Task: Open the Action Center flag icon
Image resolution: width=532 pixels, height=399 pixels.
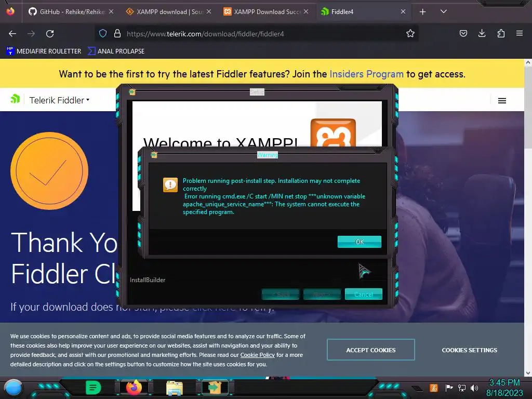Action: click(x=449, y=388)
